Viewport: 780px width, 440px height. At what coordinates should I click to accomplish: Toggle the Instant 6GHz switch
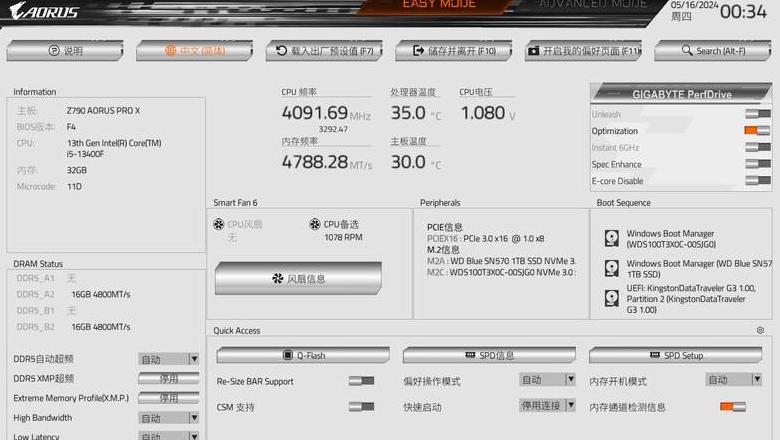758,147
